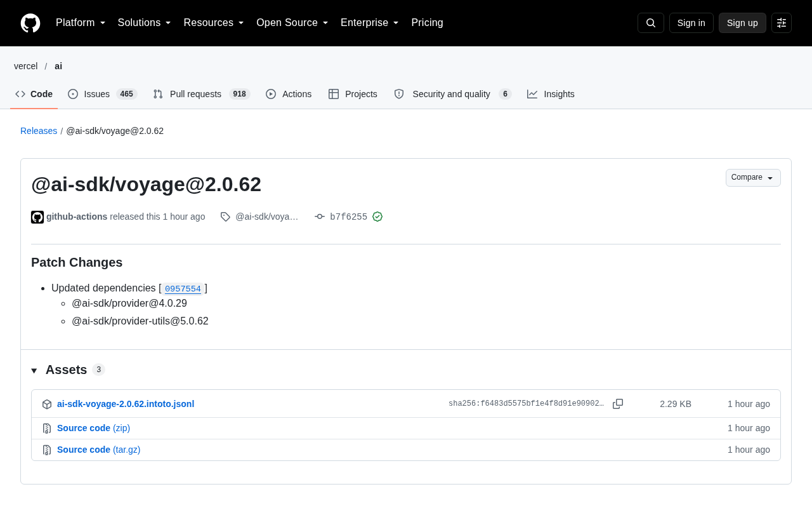The image size is (812, 508).
Task: Open the @ai-sdk/voya… tag link
Action: pyautogui.click(x=266, y=217)
